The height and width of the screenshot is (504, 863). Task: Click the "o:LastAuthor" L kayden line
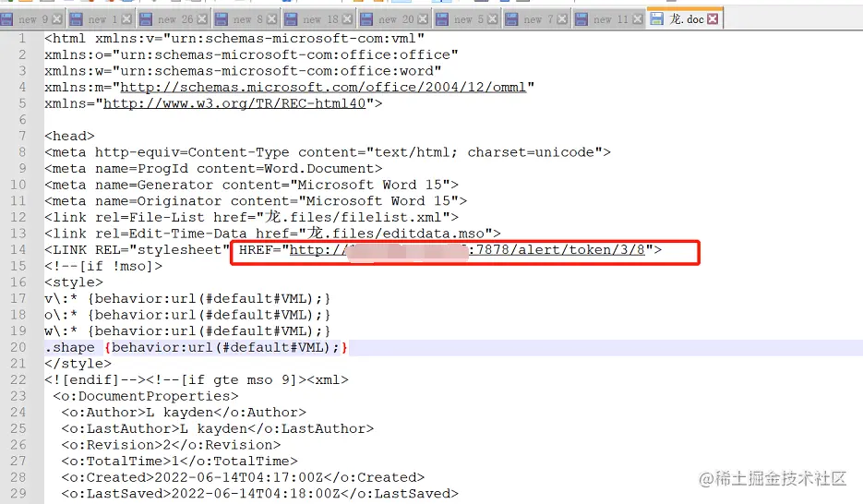(218, 428)
